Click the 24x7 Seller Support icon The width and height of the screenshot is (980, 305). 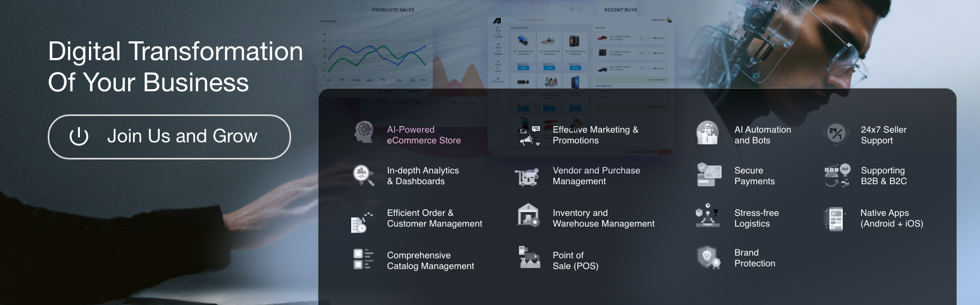(836, 133)
